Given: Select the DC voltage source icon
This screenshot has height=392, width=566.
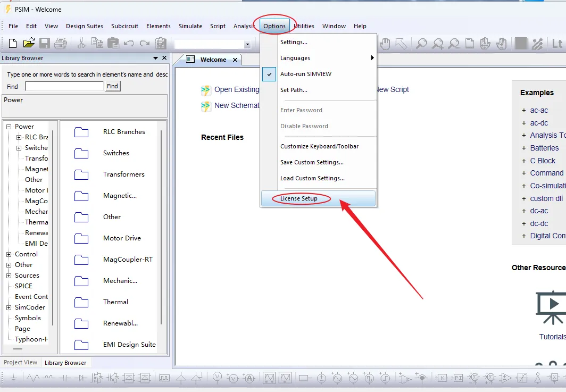Looking at the screenshot, I should (x=321, y=378).
